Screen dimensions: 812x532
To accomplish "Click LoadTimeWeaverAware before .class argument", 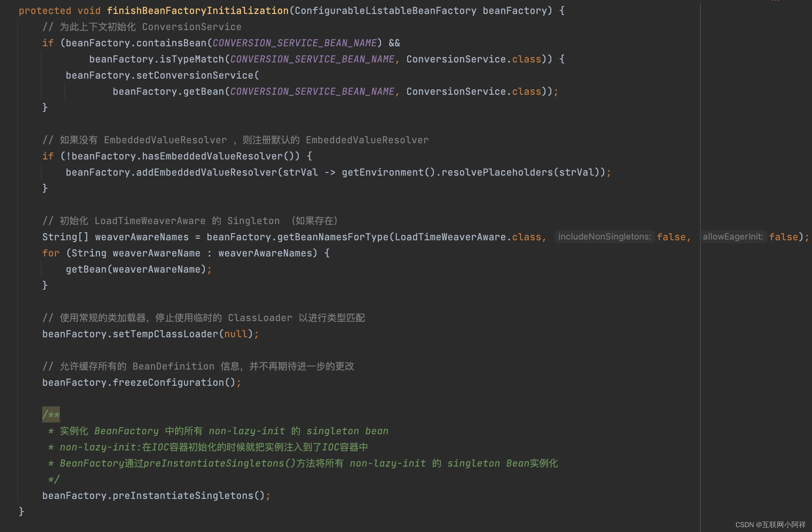I will click(450, 237).
